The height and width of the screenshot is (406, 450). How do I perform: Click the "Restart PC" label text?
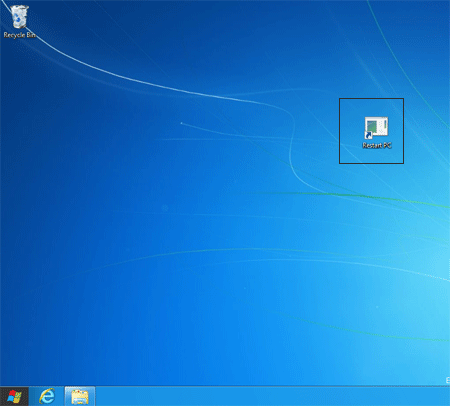[377, 146]
